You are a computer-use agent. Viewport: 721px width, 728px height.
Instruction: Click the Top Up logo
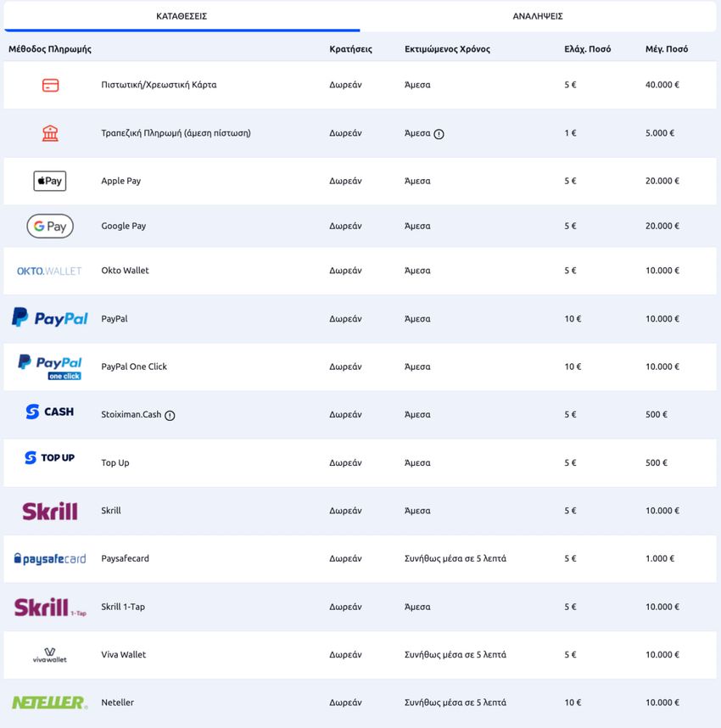[x=50, y=458]
